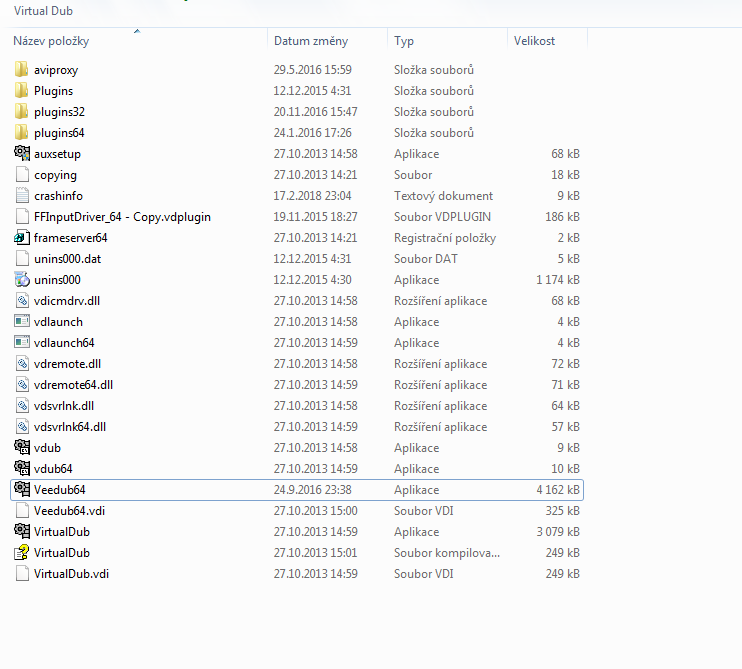The image size is (742, 669).
Task: Click the sort arrow above Název položky
Action: click(x=137, y=31)
